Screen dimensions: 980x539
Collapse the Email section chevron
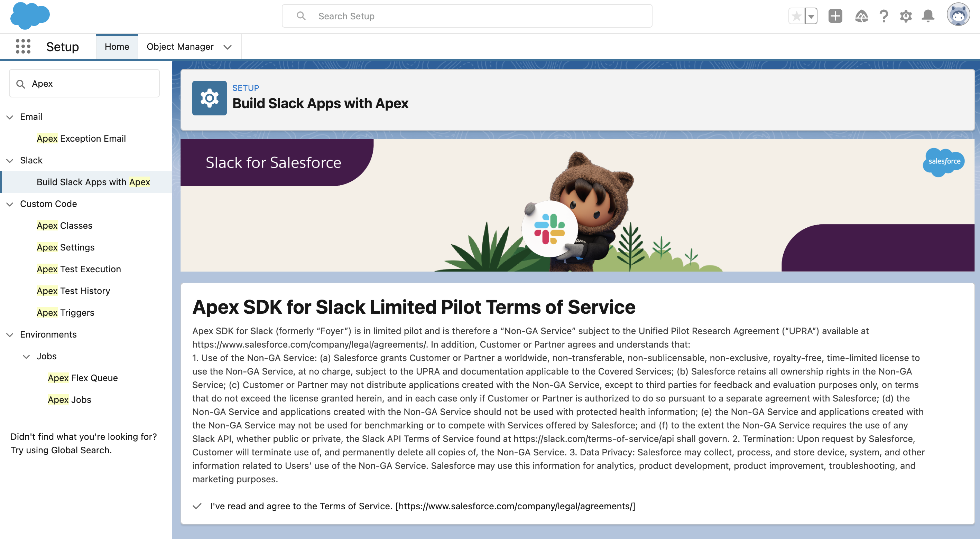coord(10,117)
